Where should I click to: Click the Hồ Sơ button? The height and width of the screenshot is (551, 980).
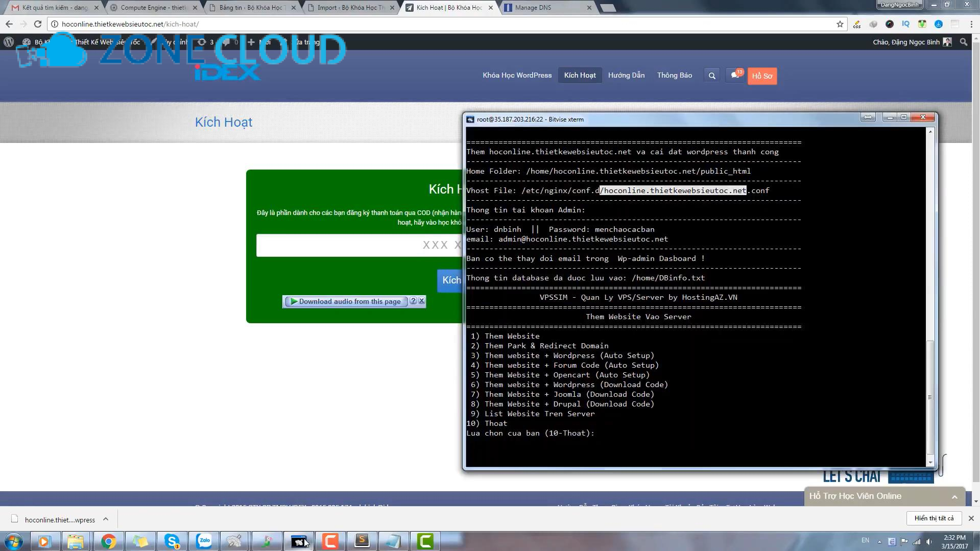[x=762, y=76]
